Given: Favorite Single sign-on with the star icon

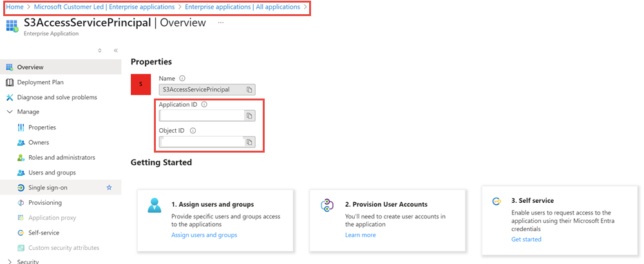Looking at the screenshot, I should click(109, 187).
